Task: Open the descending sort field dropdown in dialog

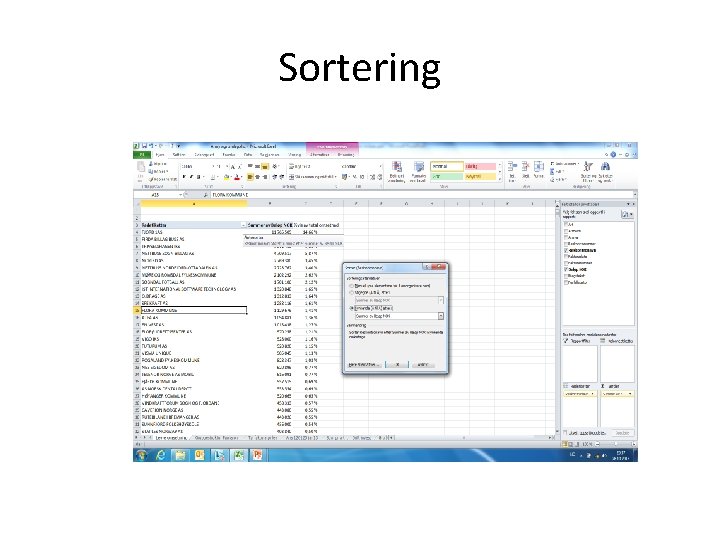Action: pos(441,316)
